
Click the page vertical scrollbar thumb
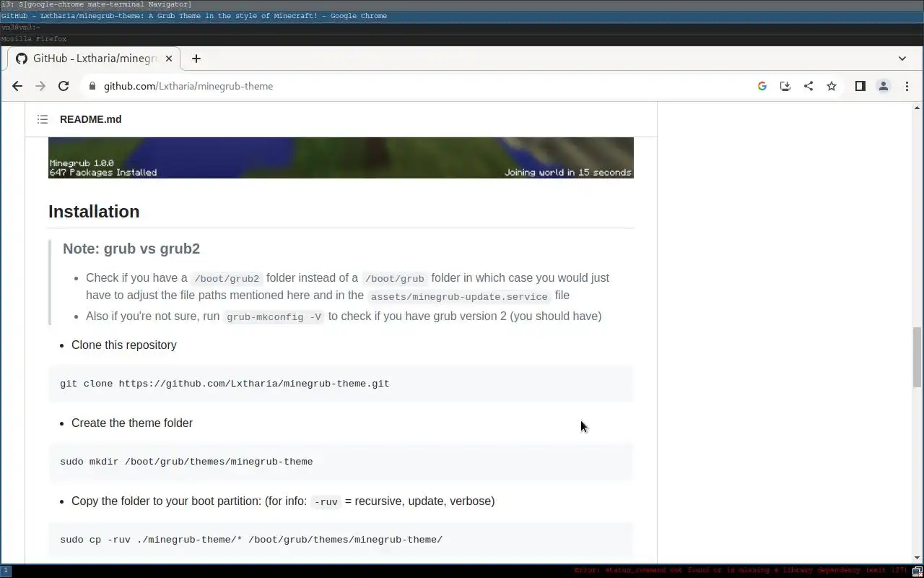(918, 357)
